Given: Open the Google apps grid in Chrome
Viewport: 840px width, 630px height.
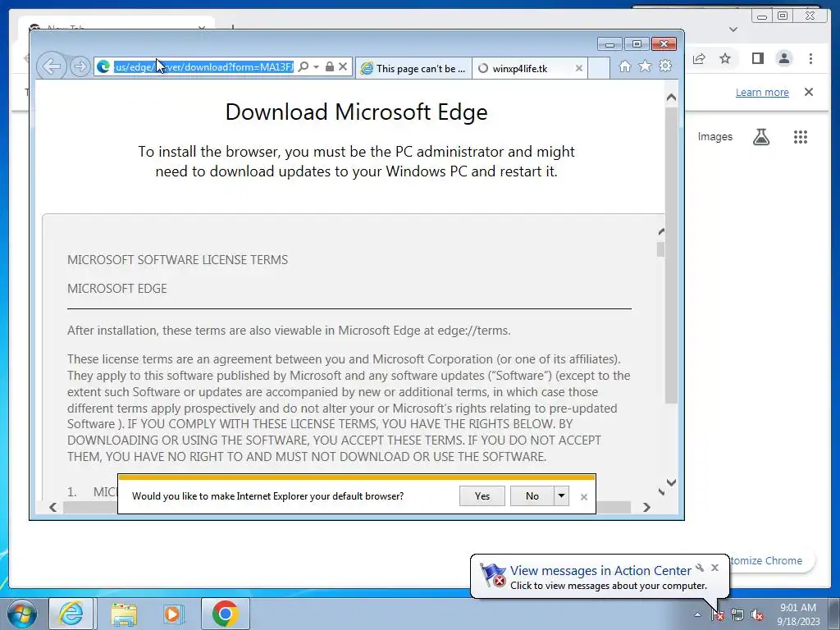Looking at the screenshot, I should [x=801, y=137].
